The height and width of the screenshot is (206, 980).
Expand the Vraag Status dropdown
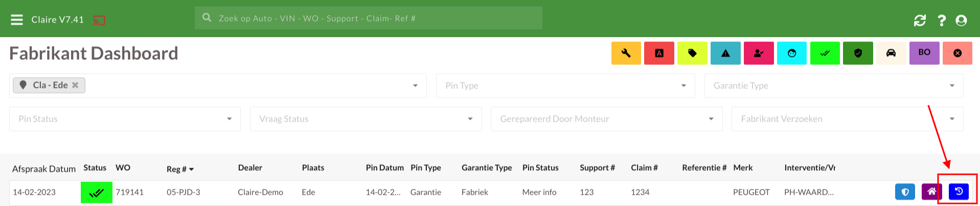pos(366,119)
